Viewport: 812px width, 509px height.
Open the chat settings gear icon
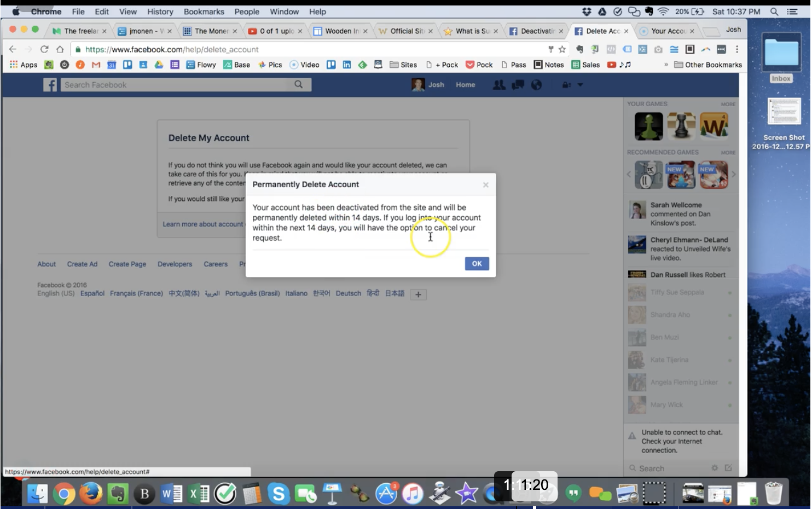pos(714,468)
